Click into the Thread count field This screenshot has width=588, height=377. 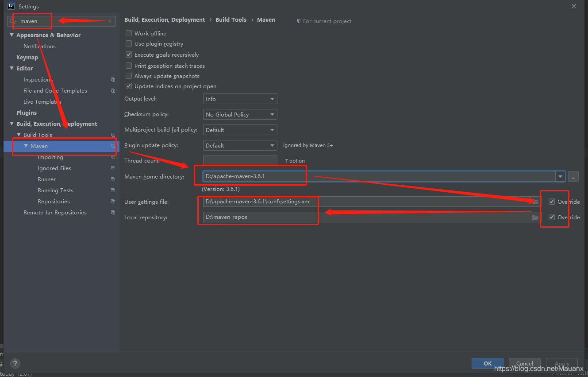[240, 161]
